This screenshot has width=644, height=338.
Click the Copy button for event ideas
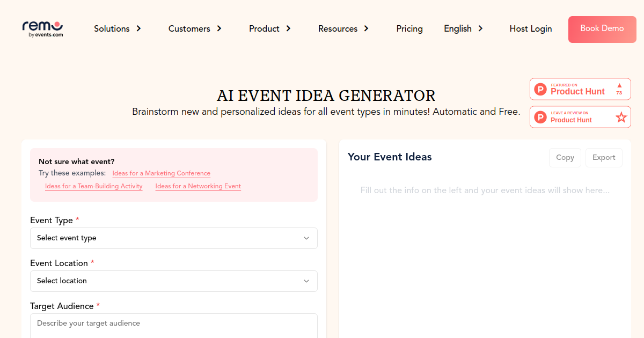click(x=565, y=158)
